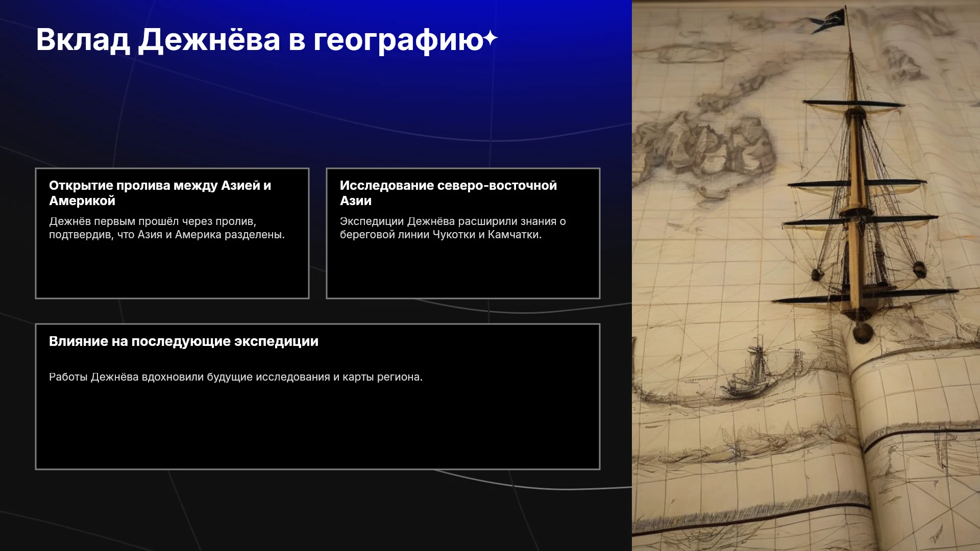Click the sparkle icon beside the title
Image resolution: width=980 pixels, height=551 pixels.
point(490,38)
